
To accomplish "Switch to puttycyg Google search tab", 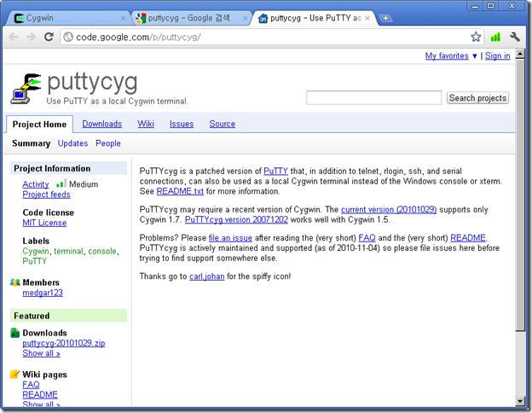I will (x=190, y=18).
